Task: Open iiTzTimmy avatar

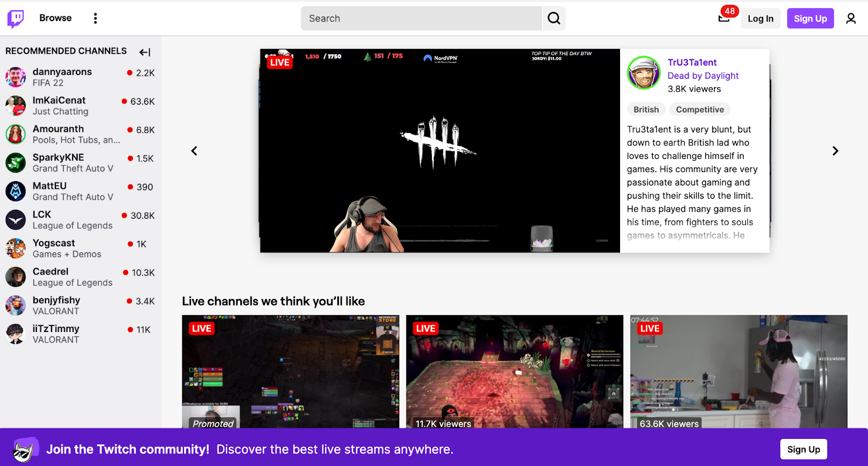Action: tap(16, 334)
